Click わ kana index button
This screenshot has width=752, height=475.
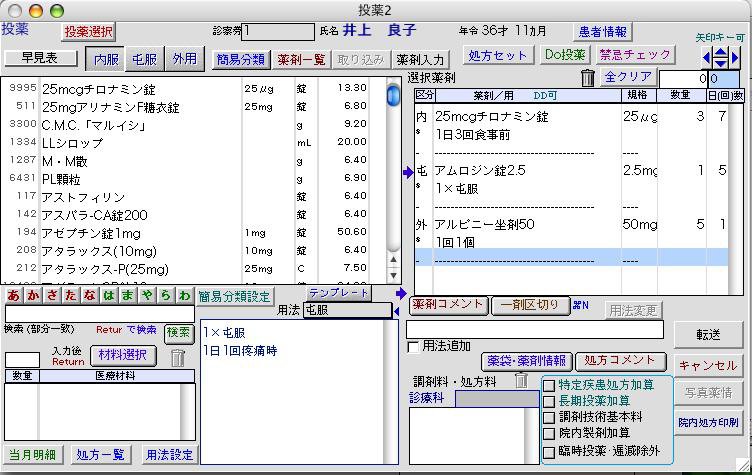(185, 296)
